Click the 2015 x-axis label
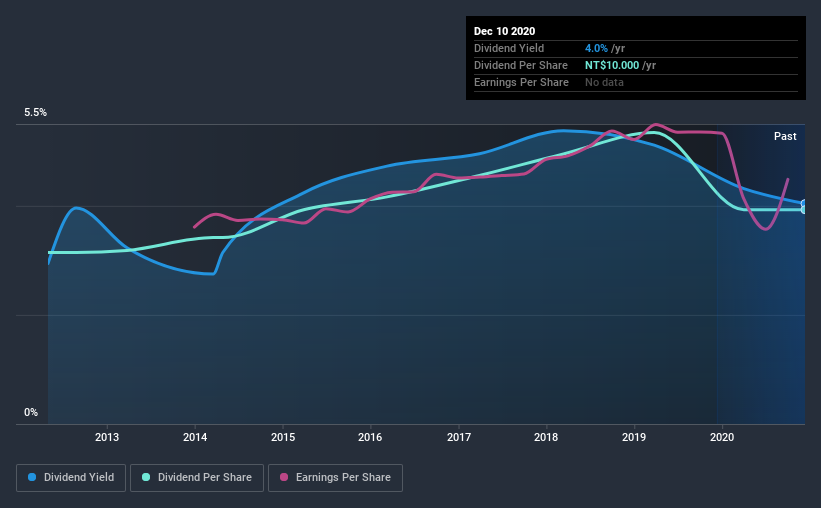Screen dimensions: 821x508 (283, 437)
